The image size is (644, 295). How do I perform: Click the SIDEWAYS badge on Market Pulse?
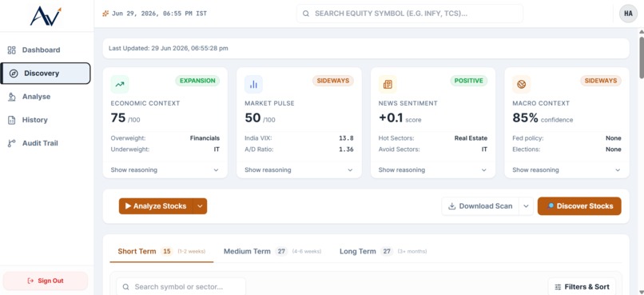pos(333,81)
